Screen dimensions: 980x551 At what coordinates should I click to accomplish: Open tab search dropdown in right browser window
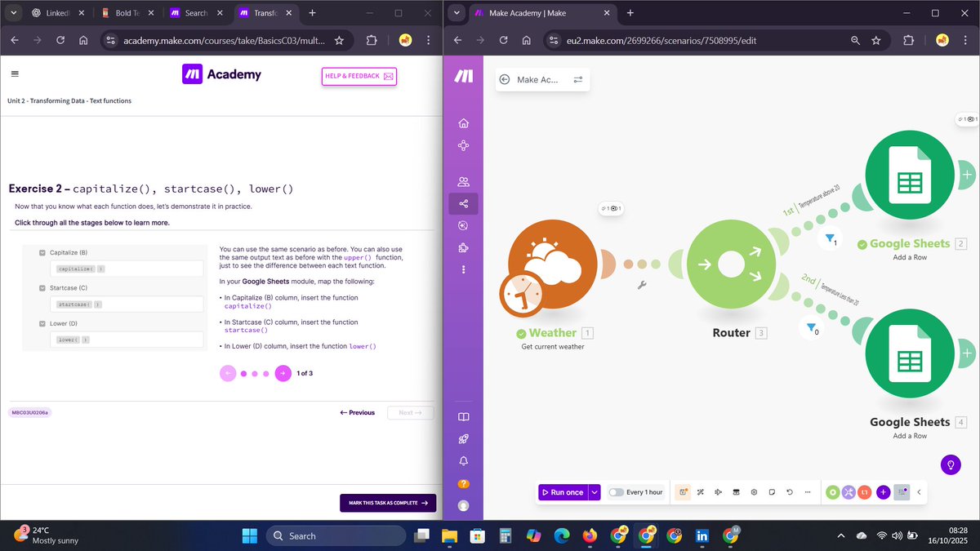point(456,13)
